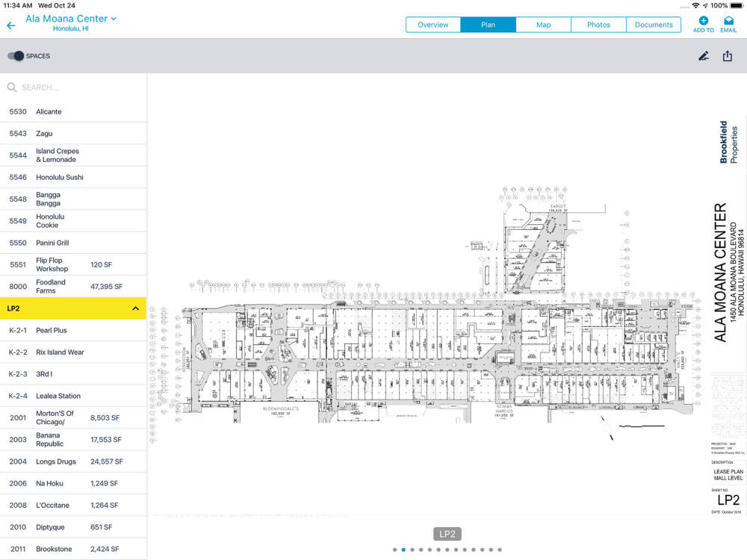
Task: Choose Panini Grill row
Action: 73,243
